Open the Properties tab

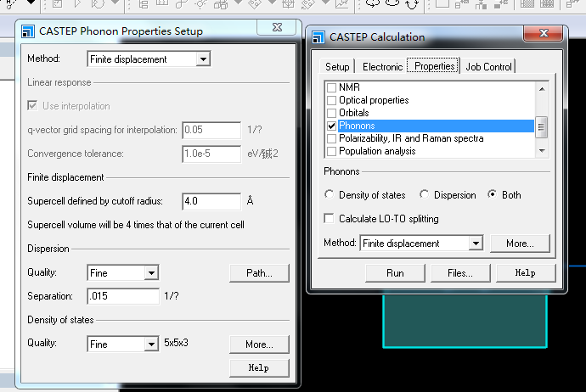(434, 66)
